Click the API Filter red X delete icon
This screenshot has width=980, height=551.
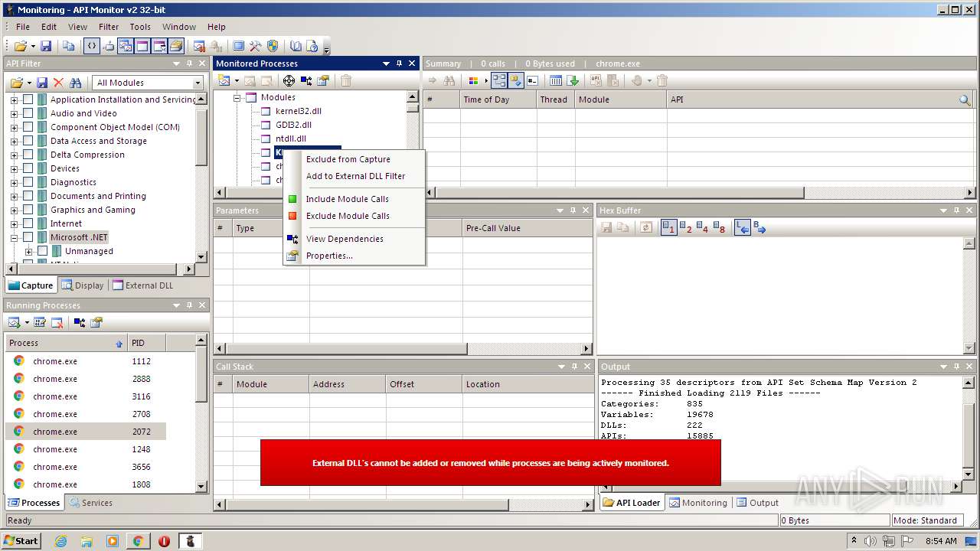[58, 83]
